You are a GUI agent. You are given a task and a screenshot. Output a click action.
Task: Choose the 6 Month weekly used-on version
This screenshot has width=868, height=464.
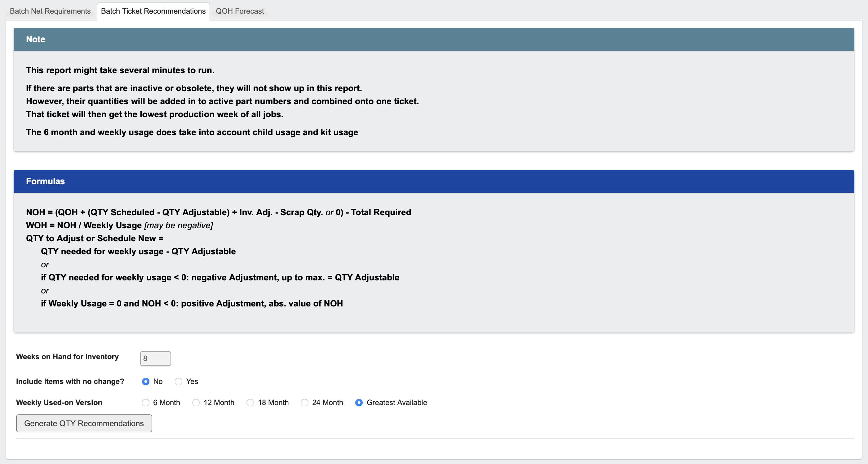(x=146, y=402)
